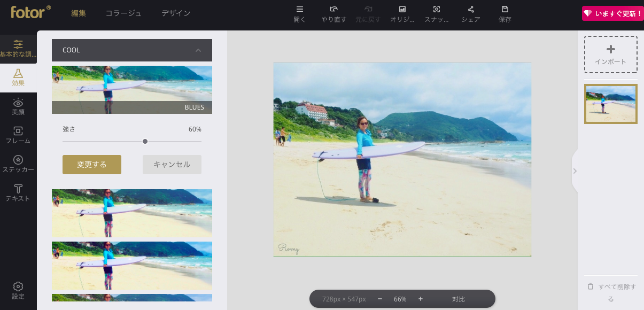Open the 編集 menu
The width and height of the screenshot is (644, 310).
pos(79,13)
